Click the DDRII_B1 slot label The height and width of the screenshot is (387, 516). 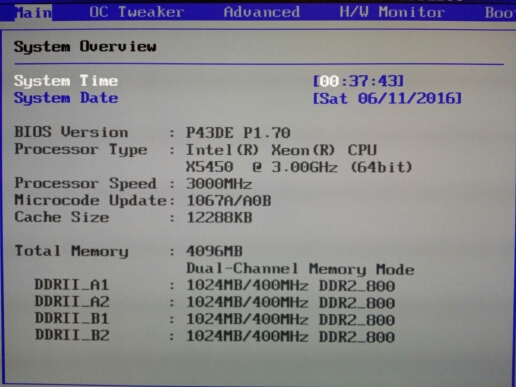72,319
